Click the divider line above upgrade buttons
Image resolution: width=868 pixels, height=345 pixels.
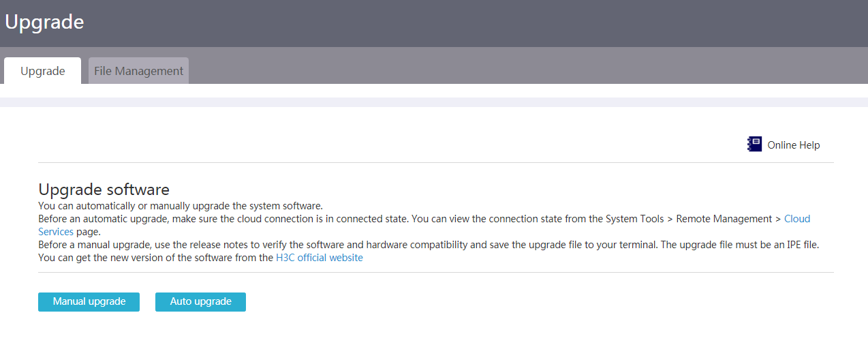(436, 272)
